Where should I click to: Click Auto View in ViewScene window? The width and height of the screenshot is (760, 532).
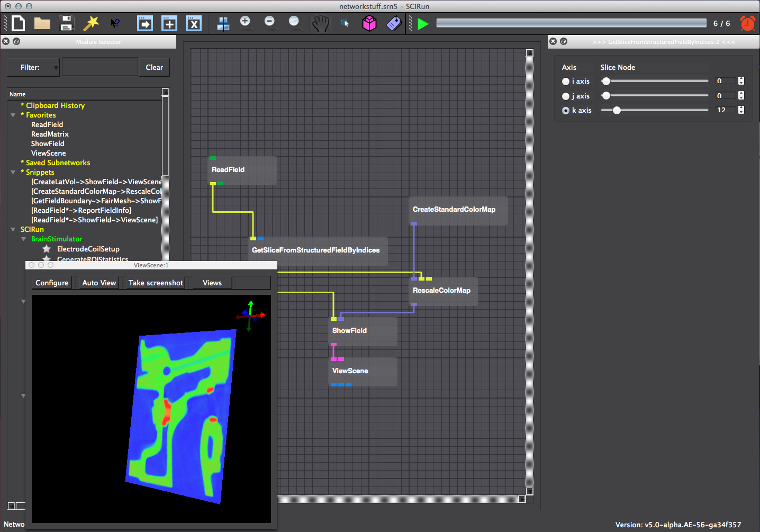coord(99,283)
